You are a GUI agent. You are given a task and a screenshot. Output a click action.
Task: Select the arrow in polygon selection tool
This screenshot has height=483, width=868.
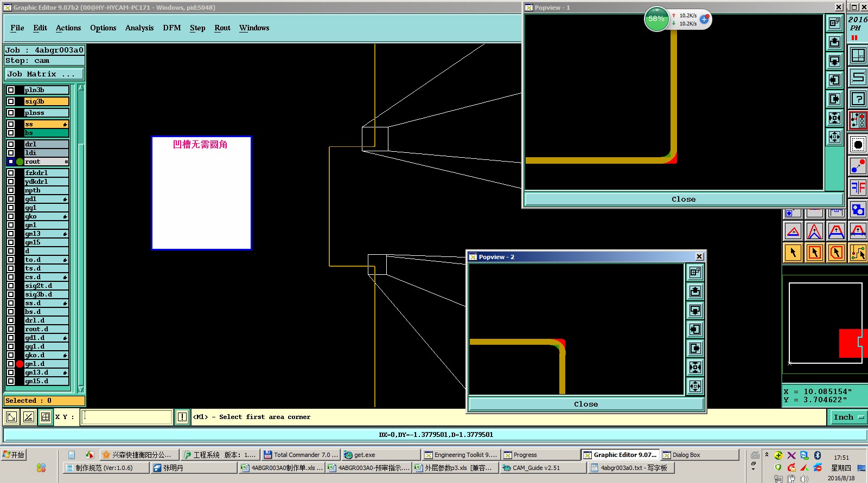pos(837,253)
